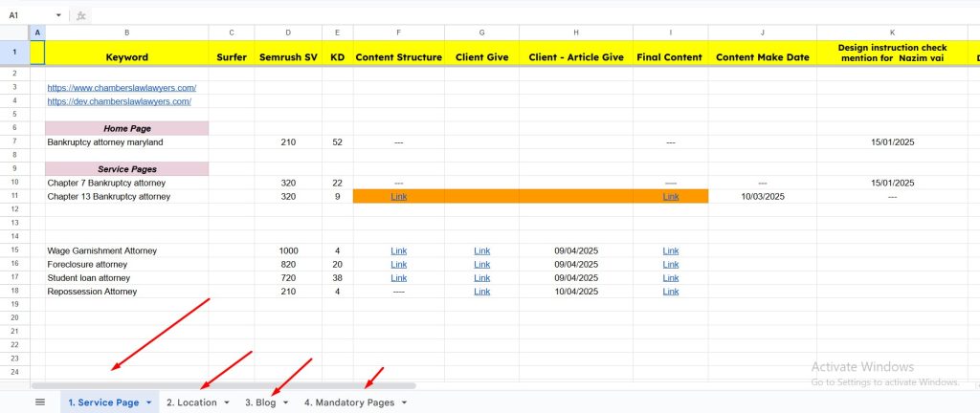Select the 1000 Semrush SV cell

288,250
